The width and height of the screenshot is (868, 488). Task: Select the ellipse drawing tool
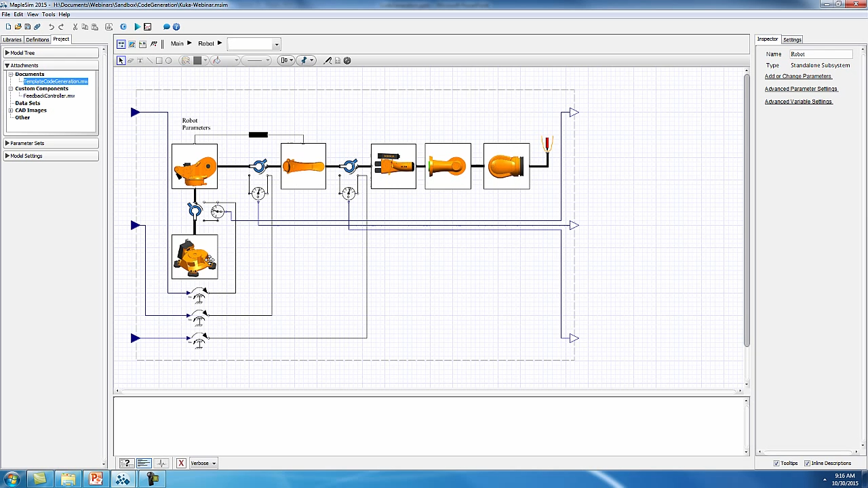pos(169,60)
